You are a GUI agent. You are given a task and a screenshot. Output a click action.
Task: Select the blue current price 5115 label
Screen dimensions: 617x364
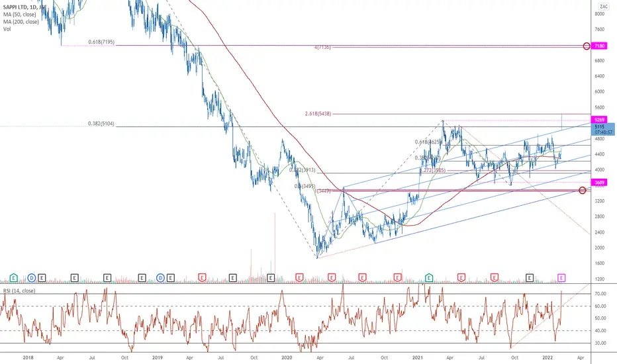pyautogui.click(x=603, y=130)
